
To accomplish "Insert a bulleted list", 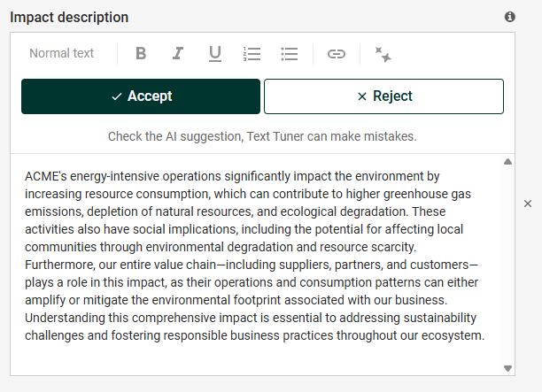I will (x=290, y=54).
